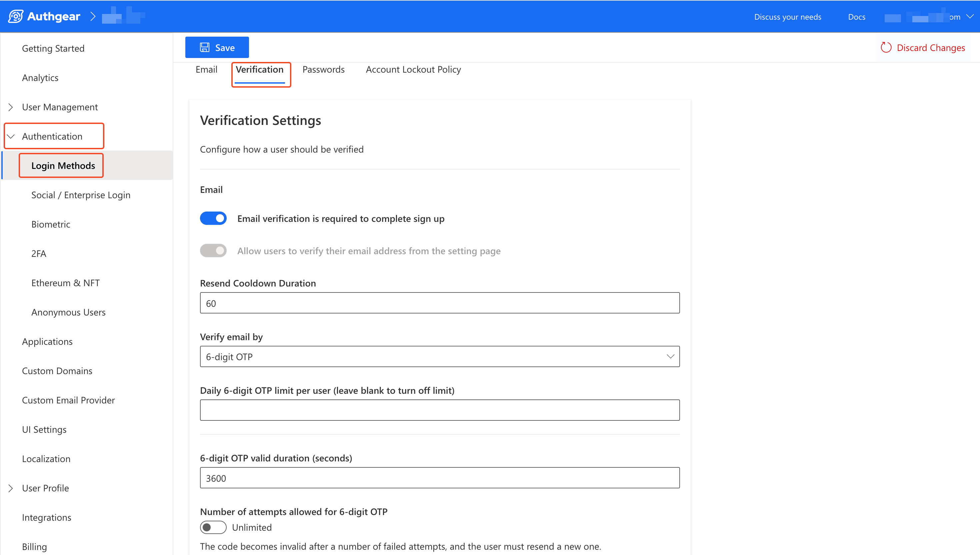Image resolution: width=980 pixels, height=555 pixels.
Task: Click the breadcrumb chevron after Authgear
Action: click(x=93, y=16)
